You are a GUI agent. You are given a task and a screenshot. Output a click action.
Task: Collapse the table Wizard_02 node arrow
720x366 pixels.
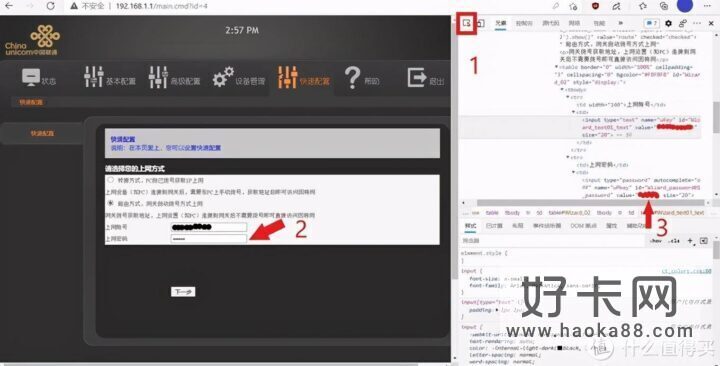(557, 67)
